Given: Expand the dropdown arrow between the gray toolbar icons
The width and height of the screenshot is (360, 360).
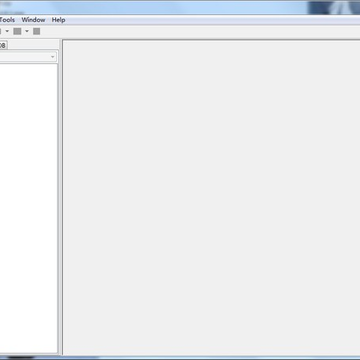Looking at the screenshot, I should click(x=27, y=31).
